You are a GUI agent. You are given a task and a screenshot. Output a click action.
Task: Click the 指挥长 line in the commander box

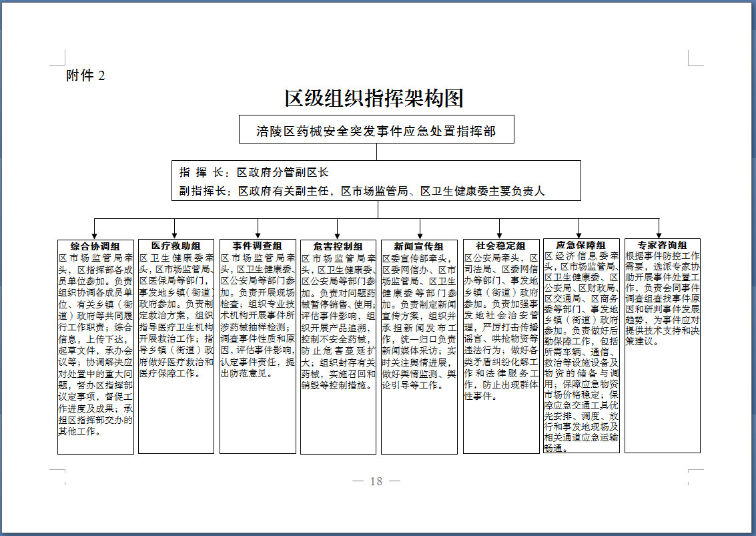click(x=254, y=172)
